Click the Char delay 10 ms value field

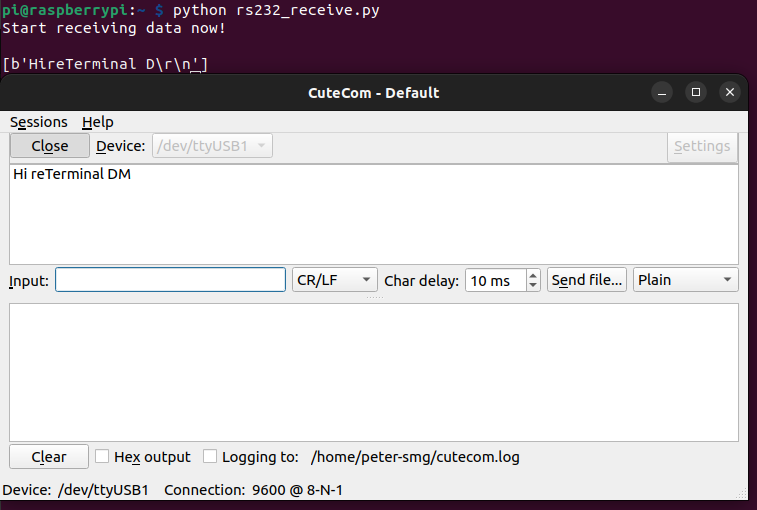494,280
